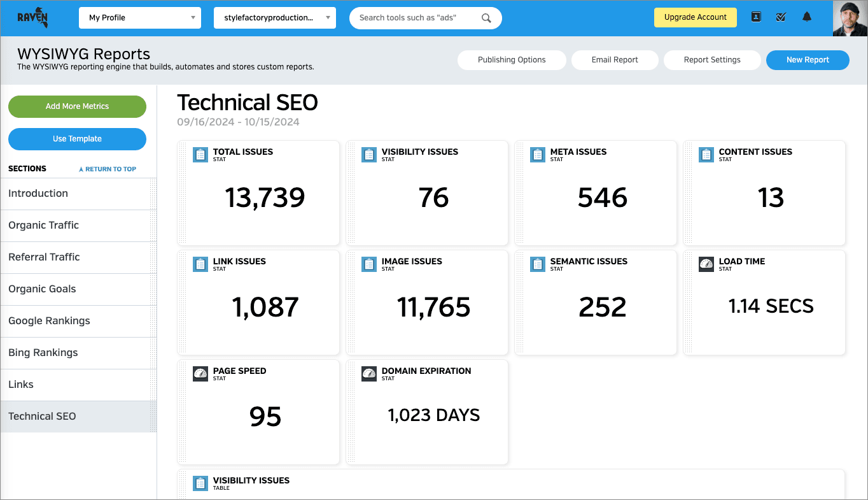Image resolution: width=868 pixels, height=500 pixels.
Task: Click the stat icon on the Meta Issues card
Action: click(538, 154)
